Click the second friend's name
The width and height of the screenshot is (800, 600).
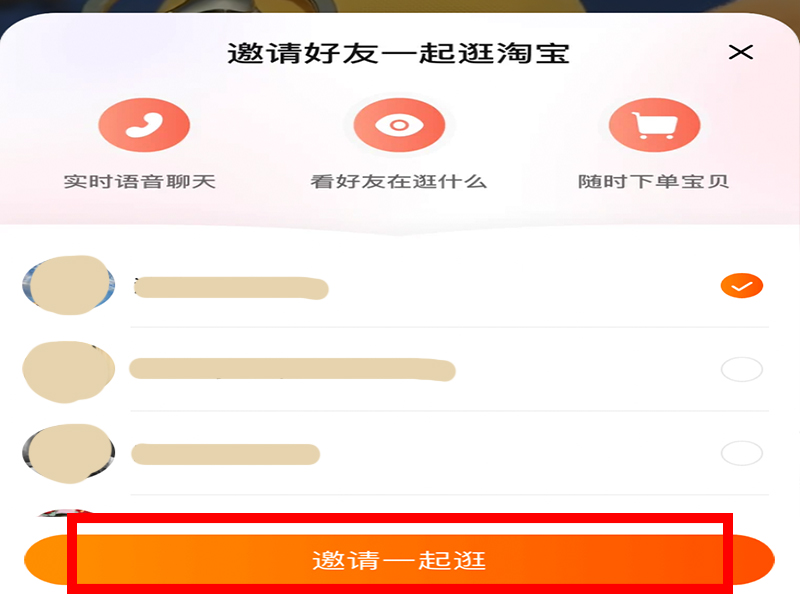tap(292, 369)
